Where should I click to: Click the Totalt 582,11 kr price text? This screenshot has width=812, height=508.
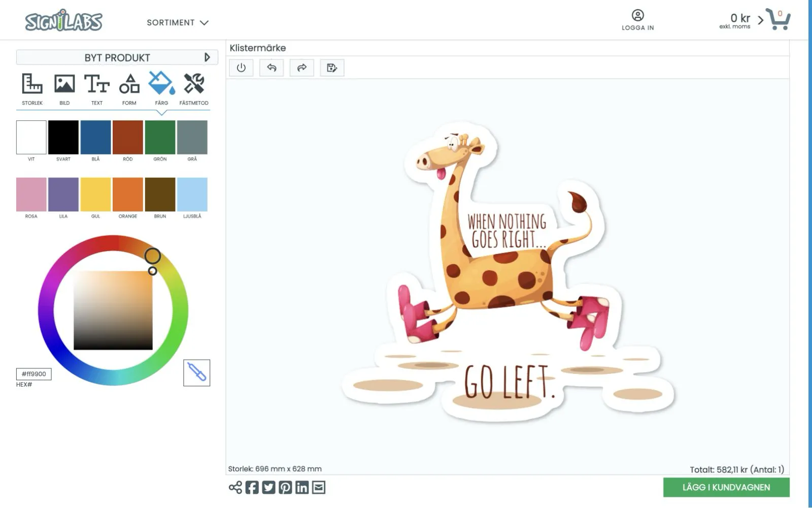tap(737, 470)
